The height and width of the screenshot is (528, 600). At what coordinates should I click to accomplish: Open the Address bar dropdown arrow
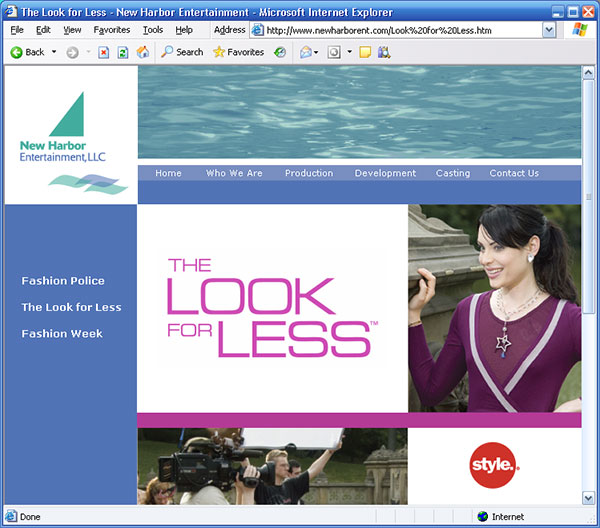pos(549,30)
